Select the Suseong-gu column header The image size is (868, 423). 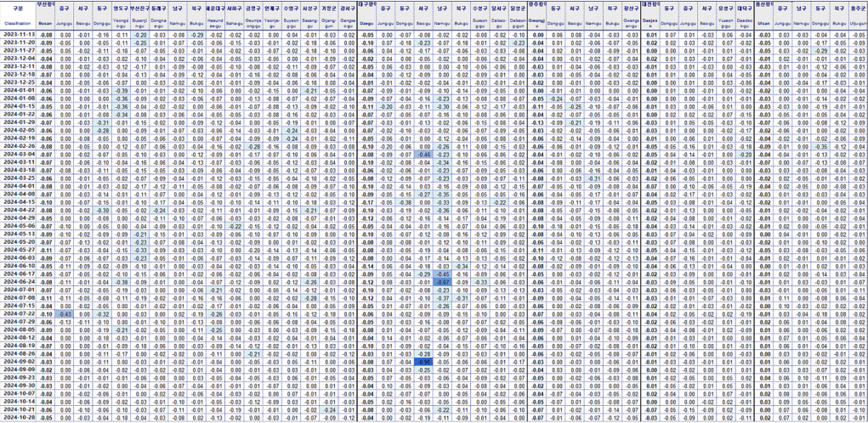tap(480, 17)
